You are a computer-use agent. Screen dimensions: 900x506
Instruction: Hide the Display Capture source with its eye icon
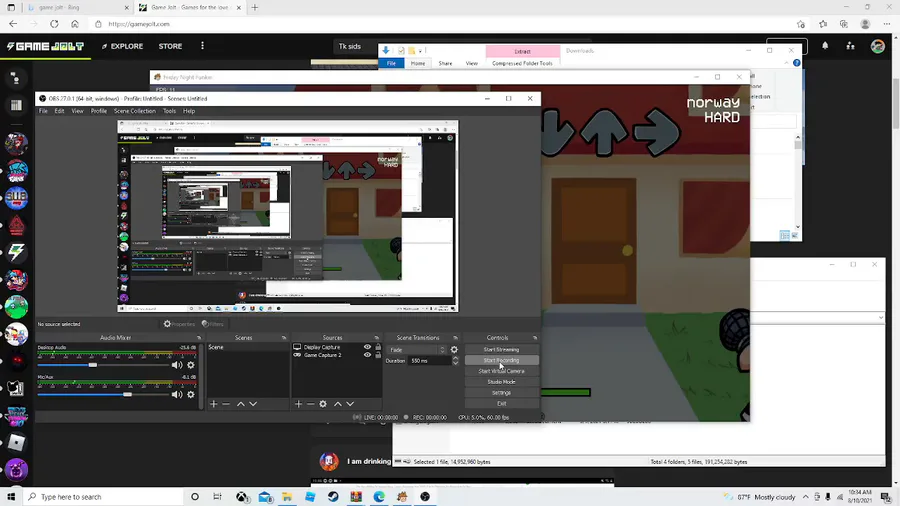pyautogui.click(x=367, y=347)
